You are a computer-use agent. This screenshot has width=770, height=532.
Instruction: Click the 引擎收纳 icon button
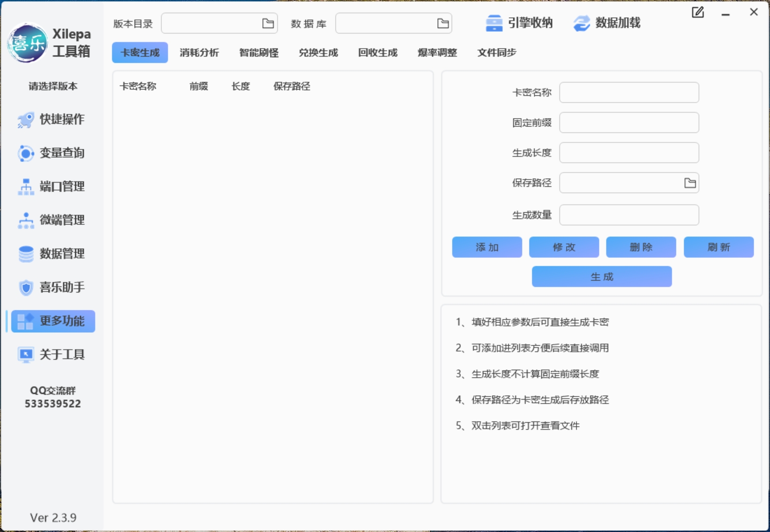point(494,23)
